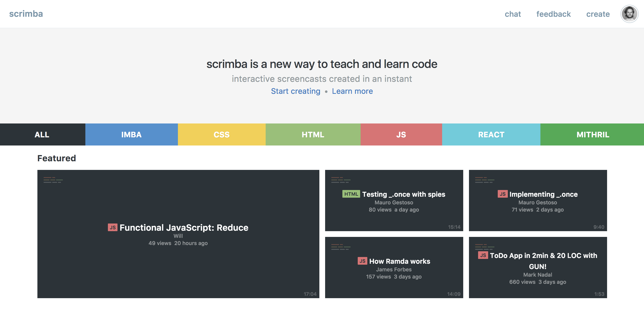Open the feedback link in header
The image size is (644, 313).
click(554, 14)
